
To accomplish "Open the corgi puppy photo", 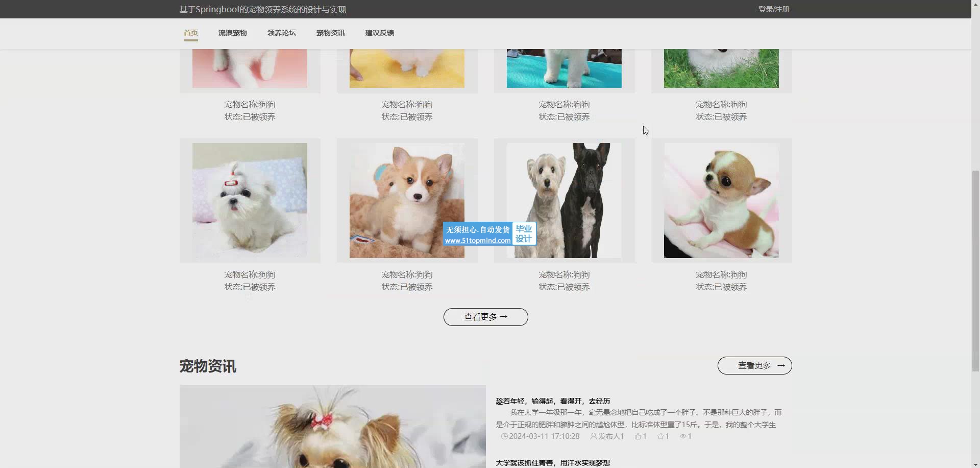I will point(407,200).
